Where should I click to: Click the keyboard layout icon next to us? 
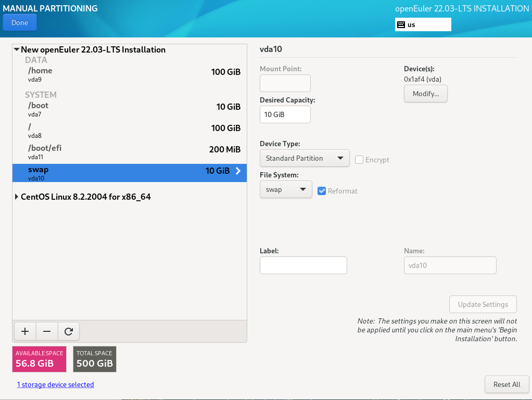[x=401, y=24]
